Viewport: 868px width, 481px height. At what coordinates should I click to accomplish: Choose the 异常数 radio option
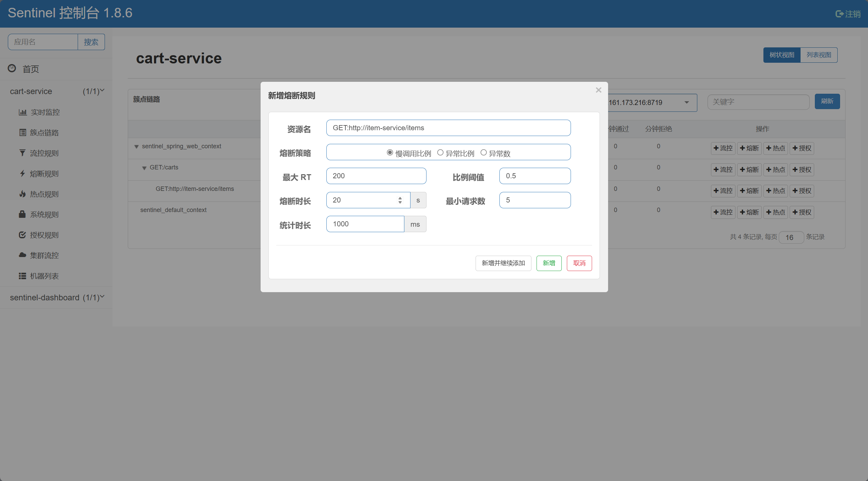tap(483, 153)
